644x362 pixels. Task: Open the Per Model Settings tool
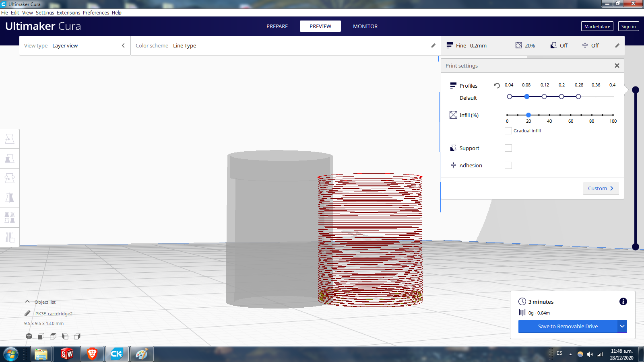10,218
